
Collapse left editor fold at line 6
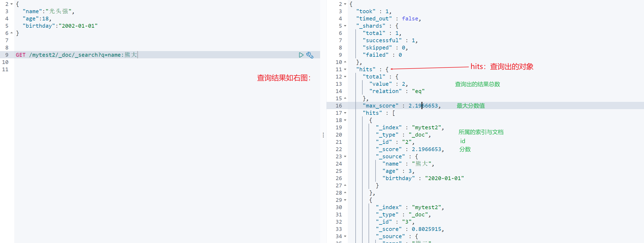[x=12, y=33]
